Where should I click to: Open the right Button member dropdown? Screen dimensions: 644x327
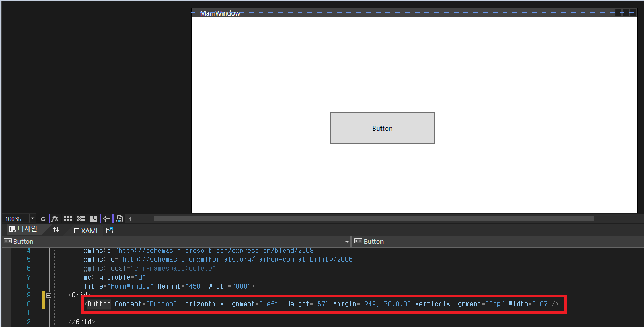(497, 242)
